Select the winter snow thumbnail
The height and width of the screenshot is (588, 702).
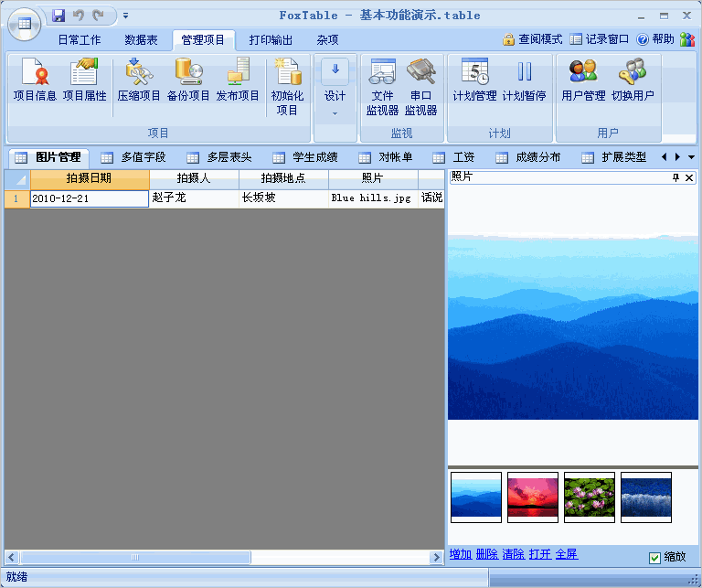(646, 497)
